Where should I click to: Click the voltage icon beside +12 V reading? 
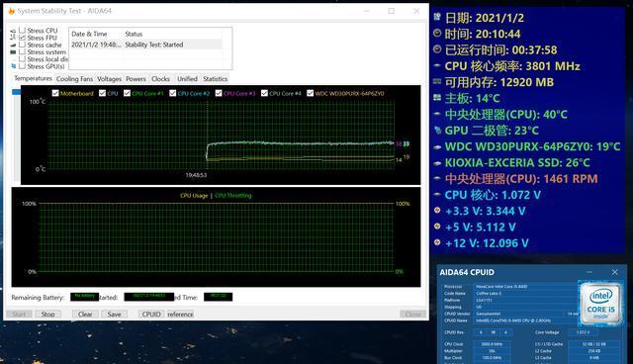pos(437,242)
